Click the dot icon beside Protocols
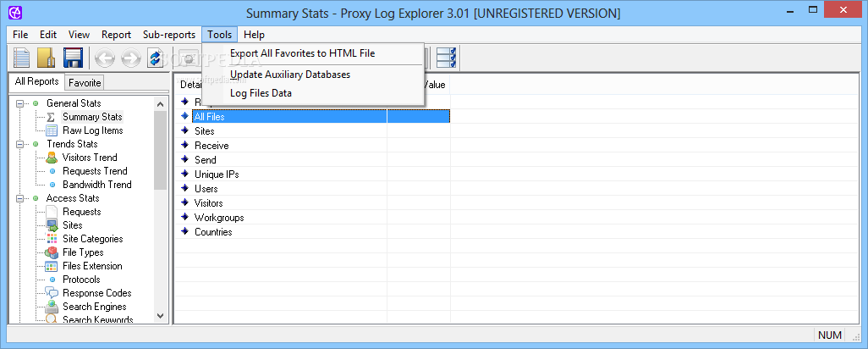Image resolution: width=868 pixels, height=349 pixels. (x=52, y=280)
